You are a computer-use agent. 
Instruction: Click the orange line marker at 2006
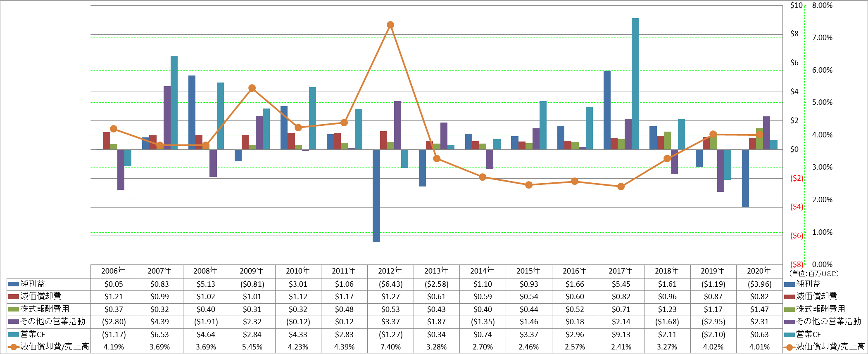(114, 129)
